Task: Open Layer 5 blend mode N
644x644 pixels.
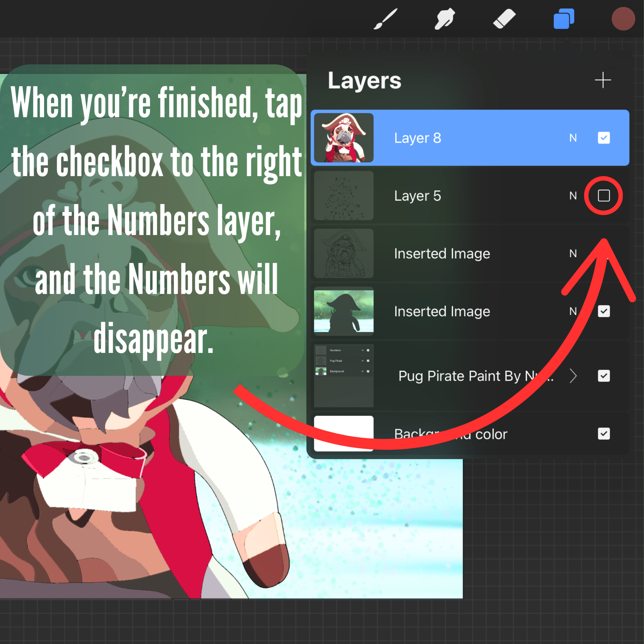Action: pos(573,196)
